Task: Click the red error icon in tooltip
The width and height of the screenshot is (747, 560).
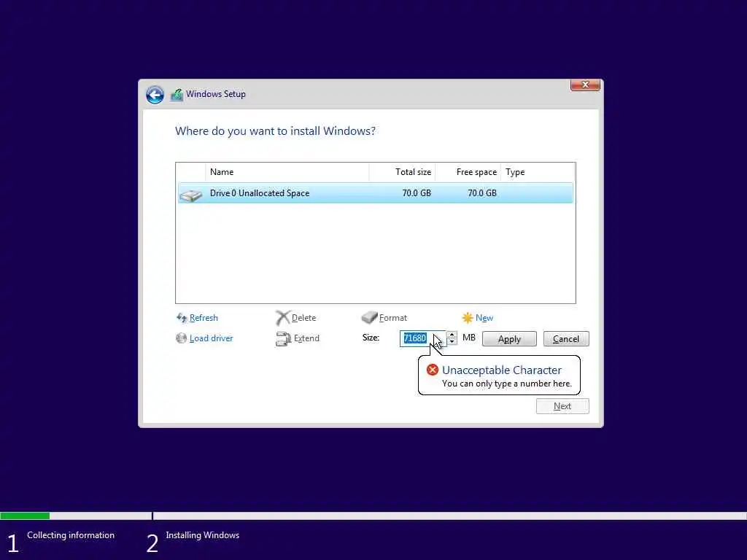Action: [x=432, y=370]
